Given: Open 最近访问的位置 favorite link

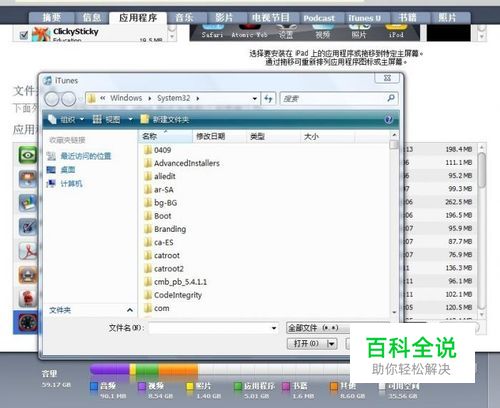Looking at the screenshot, I should 80,156.
